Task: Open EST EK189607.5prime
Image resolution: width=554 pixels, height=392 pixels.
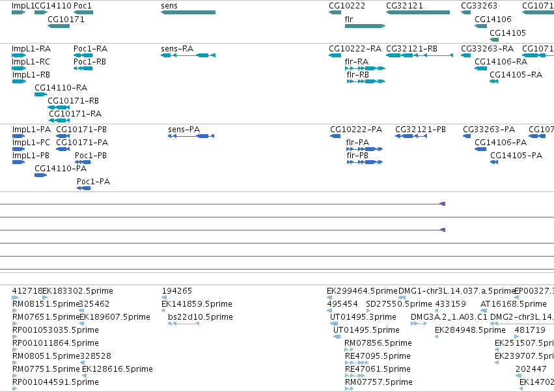Action: (115, 317)
